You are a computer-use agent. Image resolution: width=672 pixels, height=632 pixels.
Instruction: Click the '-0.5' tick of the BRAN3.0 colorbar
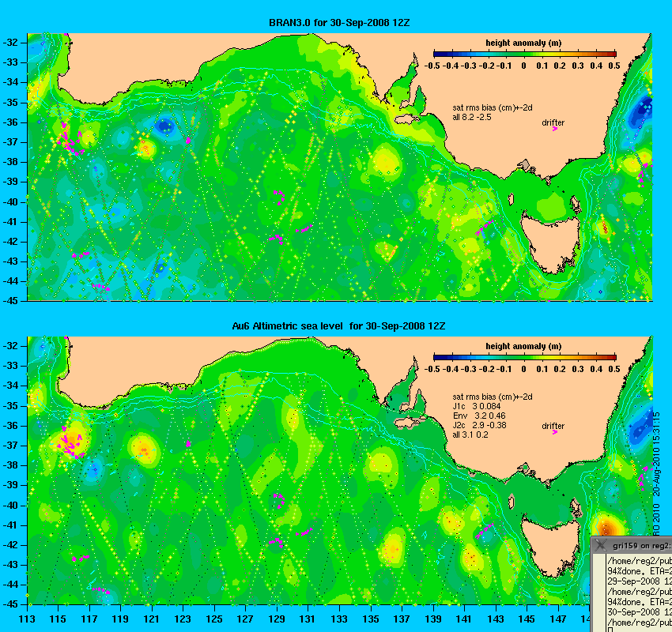432,66
